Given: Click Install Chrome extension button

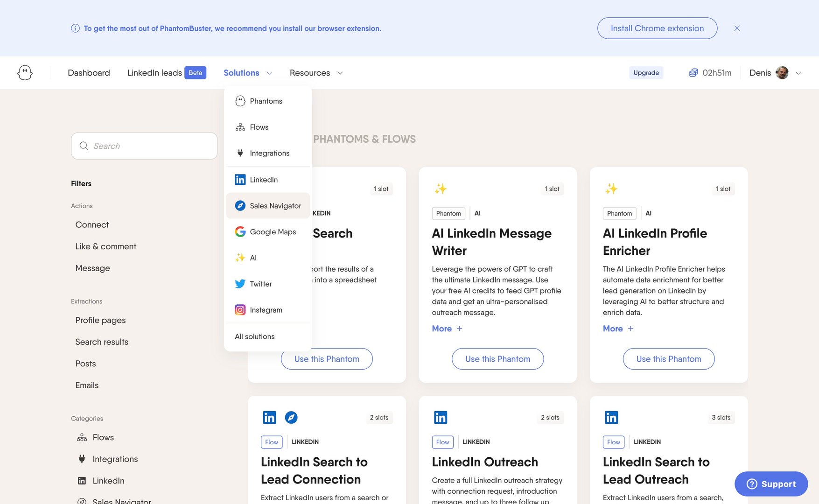Looking at the screenshot, I should tap(657, 28).
